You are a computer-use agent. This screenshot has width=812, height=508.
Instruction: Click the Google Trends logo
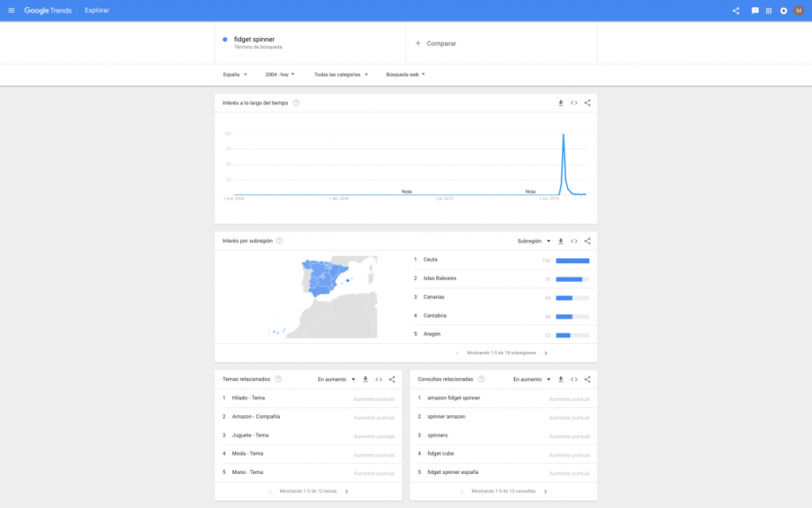(x=48, y=10)
